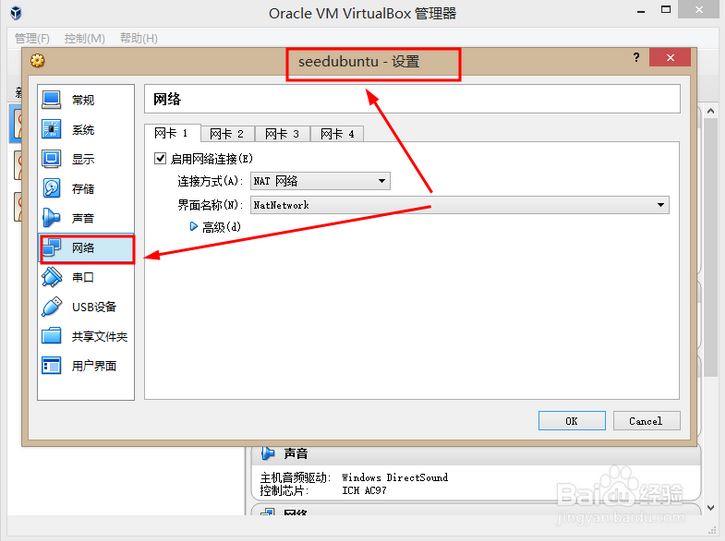The height and width of the screenshot is (541, 725).
Task: Open the 串口 (Serial port) connector icon
Action: [51, 277]
